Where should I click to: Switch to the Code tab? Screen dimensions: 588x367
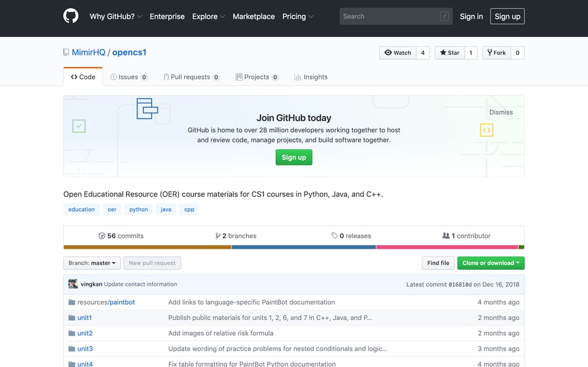pyautogui.click(x=83, y=77)
